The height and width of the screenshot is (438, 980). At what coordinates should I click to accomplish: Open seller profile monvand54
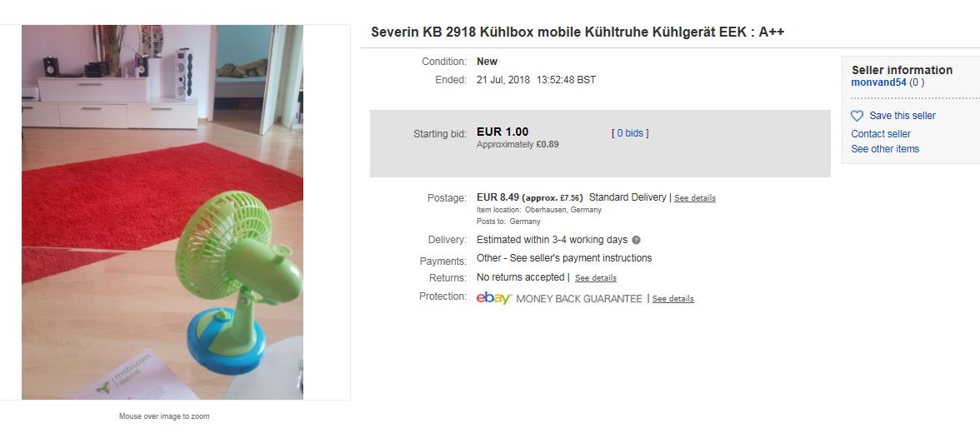click(x=878, y=82)
